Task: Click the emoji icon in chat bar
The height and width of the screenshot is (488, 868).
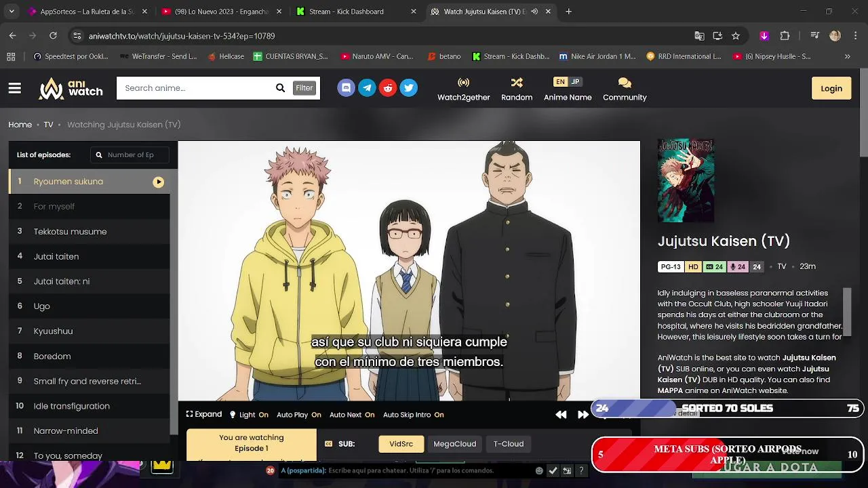Action: (x=539, y=470)
